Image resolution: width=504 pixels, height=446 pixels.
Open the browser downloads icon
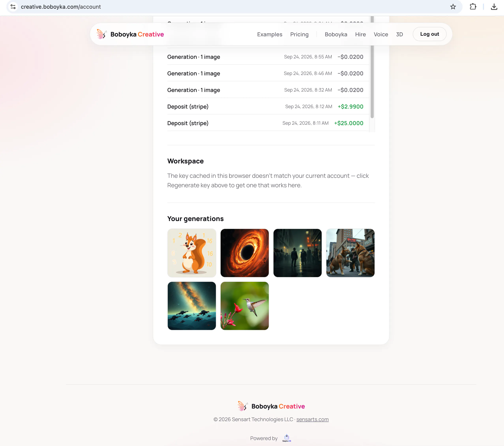(494, 7)
